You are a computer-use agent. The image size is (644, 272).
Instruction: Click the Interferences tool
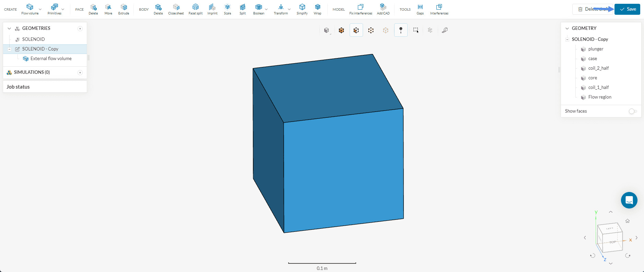click(439, 9)
